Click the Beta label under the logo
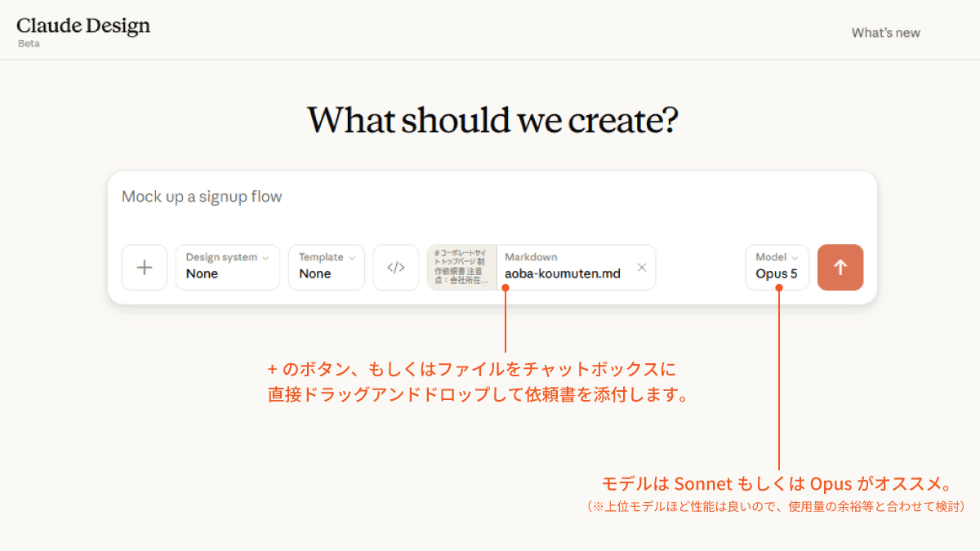Viewport: 980px width, 551px height. (29, 43)
